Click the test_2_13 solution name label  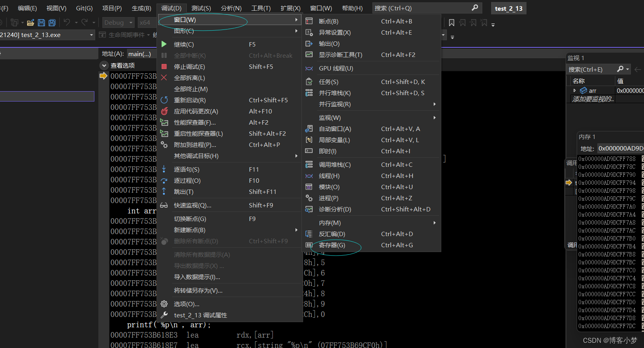(509, 8)
